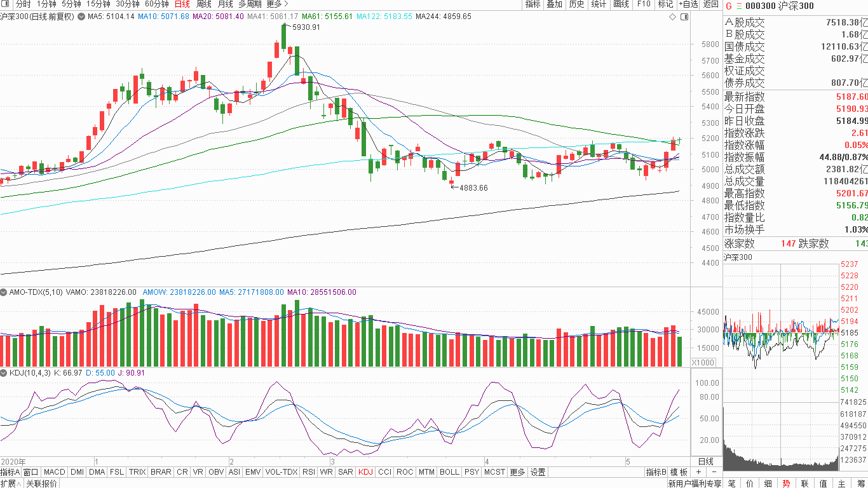
Task: Select the DMA indicator
Action: (x=97, y=472)
